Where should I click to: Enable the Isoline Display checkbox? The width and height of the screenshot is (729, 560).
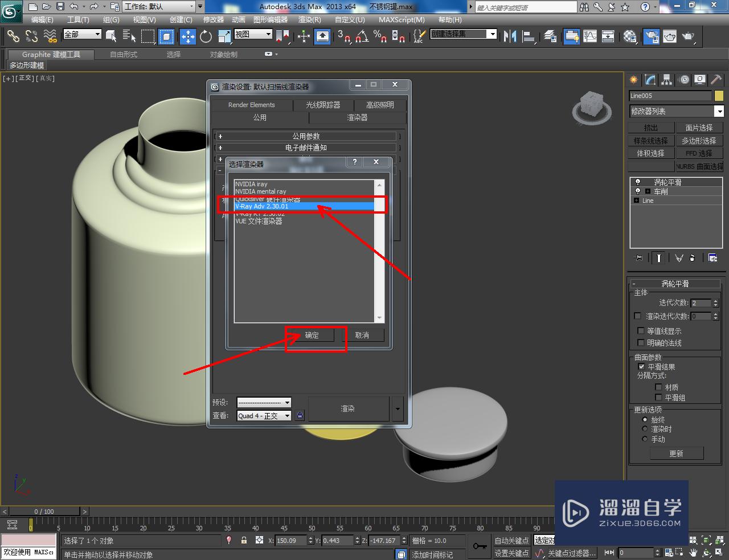(641, 330)
